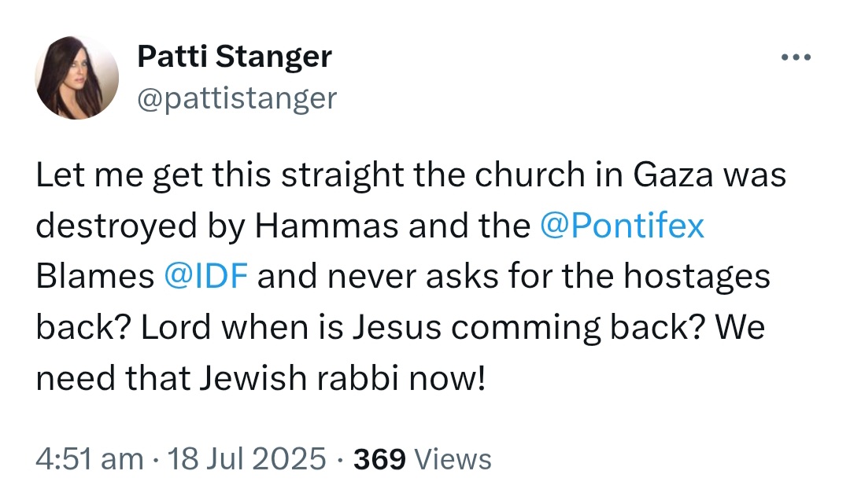Click the word 'Gaza' in the tweet

click(673, 175)
